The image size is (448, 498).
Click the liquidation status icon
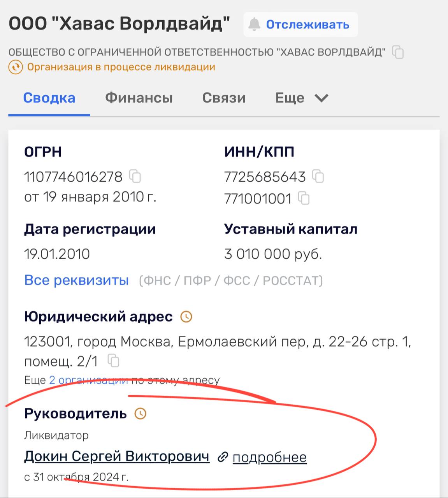16,67
